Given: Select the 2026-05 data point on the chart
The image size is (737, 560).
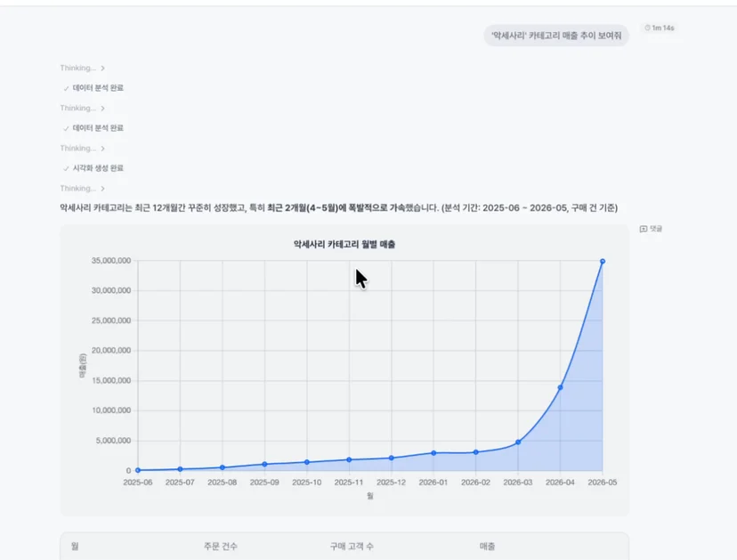Looking at the screenshot, I should click(x=603, y=262).
